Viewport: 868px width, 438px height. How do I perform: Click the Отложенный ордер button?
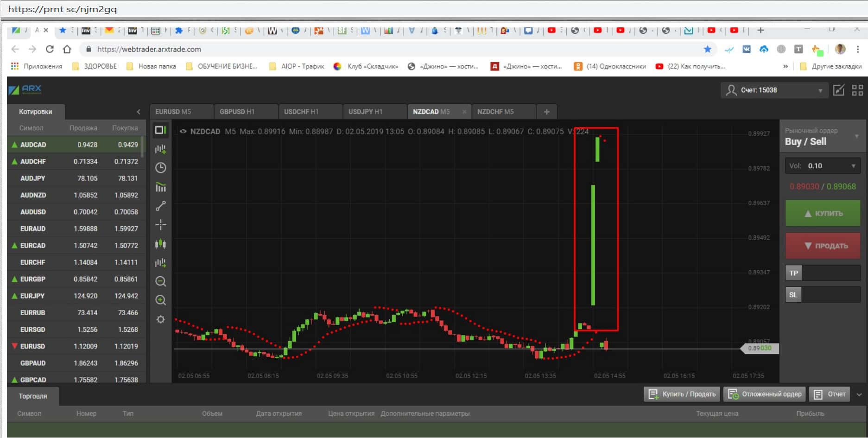(x=765, y=394)
